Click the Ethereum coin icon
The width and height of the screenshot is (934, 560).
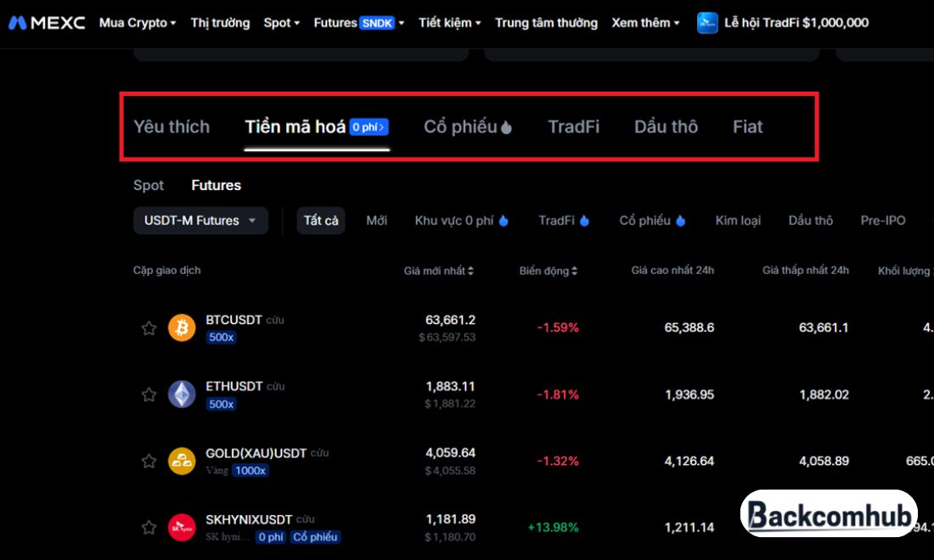(182, 395)
